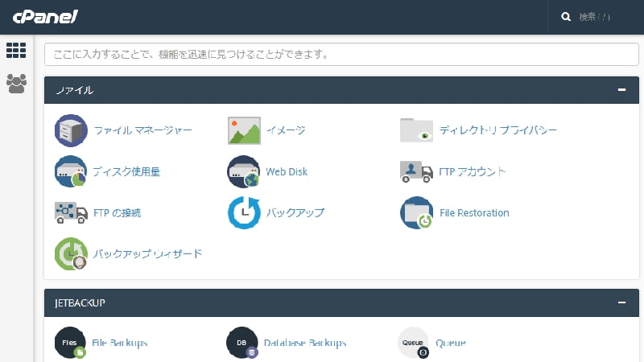Open user manager in the sidebar

(16, 84)
